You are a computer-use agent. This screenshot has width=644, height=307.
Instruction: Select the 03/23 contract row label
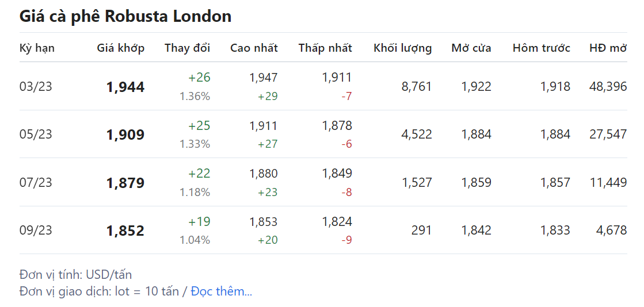click(36, 87)
